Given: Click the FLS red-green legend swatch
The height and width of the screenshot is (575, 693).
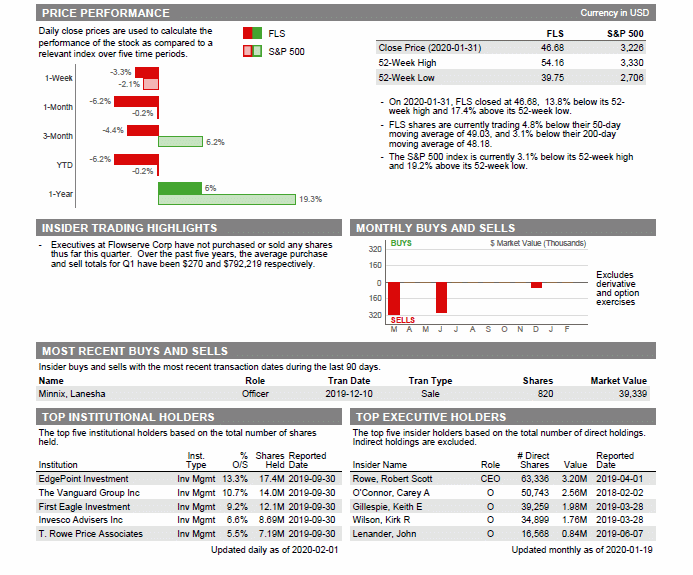Looking at the screenshot, I should tap(252, 33).
